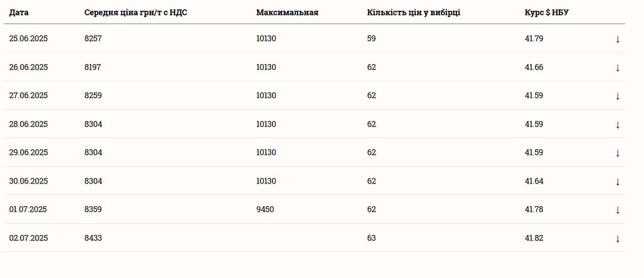Expand the 01.07.2025 row arrow
This screenshot has height=278, width=644.
[x=618, y=210]
